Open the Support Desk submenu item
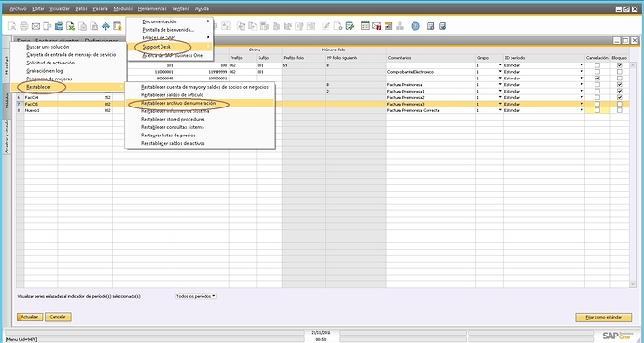This screenshot has width=644, height=343. pyautogui.click(x=169, y=47)
